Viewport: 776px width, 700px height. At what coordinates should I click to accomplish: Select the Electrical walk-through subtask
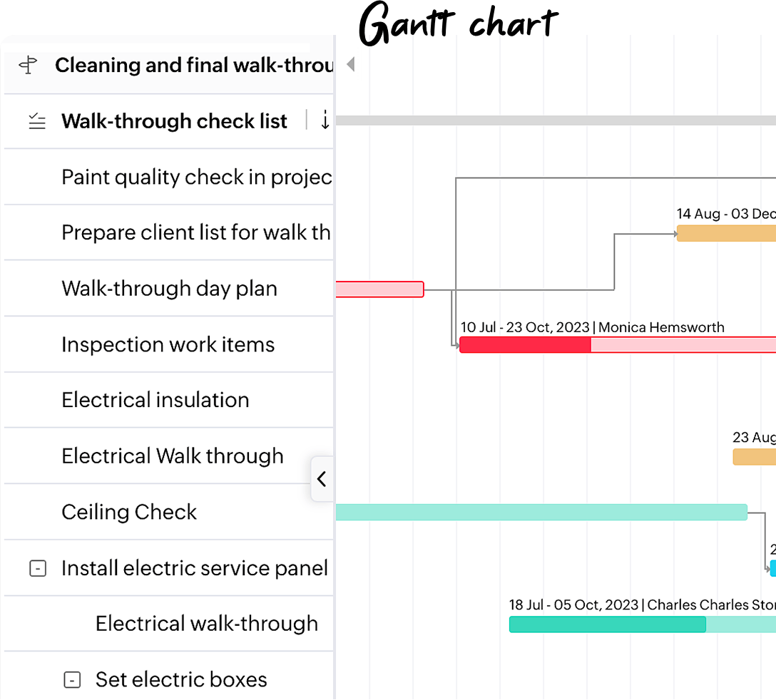click(x=207, y=623)
